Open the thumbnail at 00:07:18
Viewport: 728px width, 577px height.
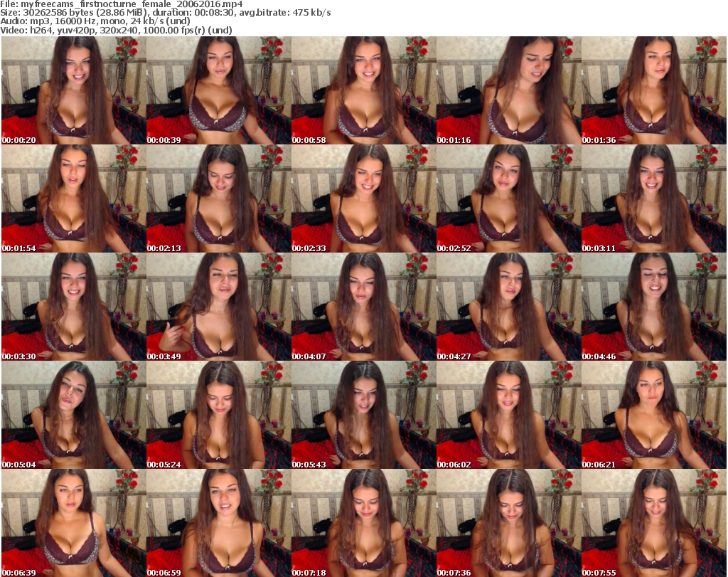(363, 523)
